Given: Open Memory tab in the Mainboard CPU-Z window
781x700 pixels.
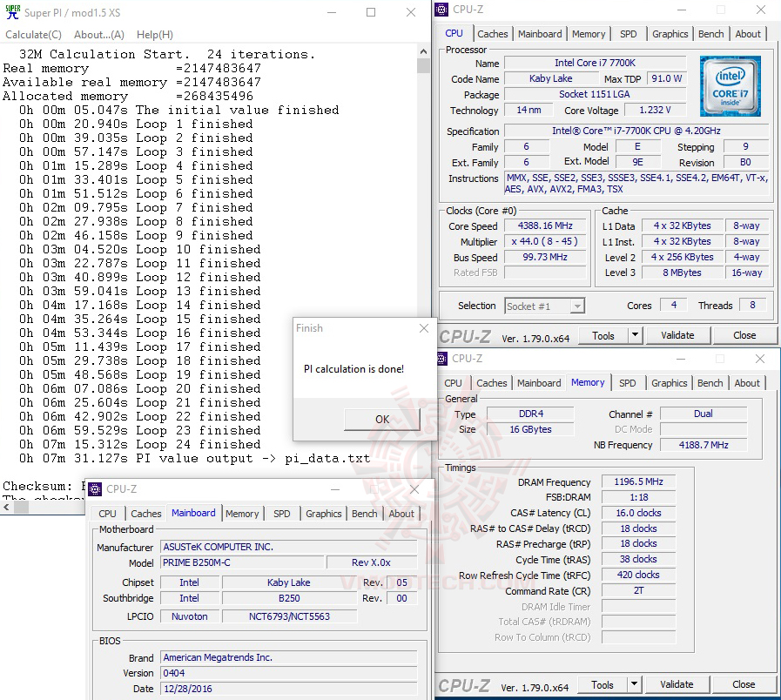Looking at the screenshot, I should [242, 514].
